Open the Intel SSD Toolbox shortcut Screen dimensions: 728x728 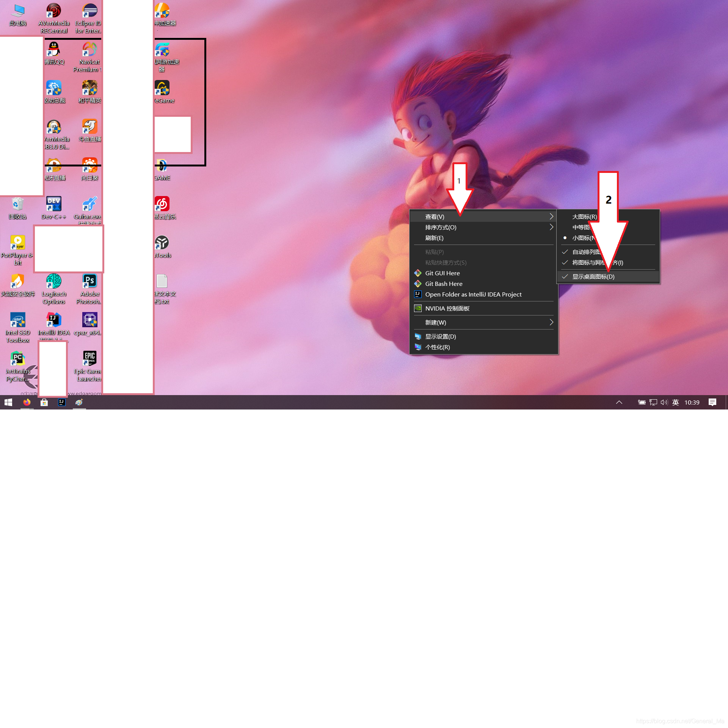tap(17, 320)
